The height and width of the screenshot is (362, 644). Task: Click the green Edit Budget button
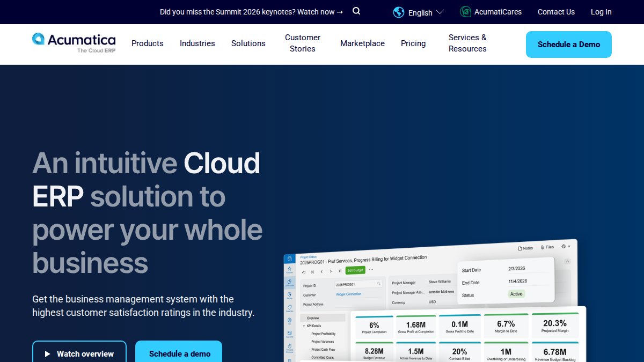click(x=355, y=270)
